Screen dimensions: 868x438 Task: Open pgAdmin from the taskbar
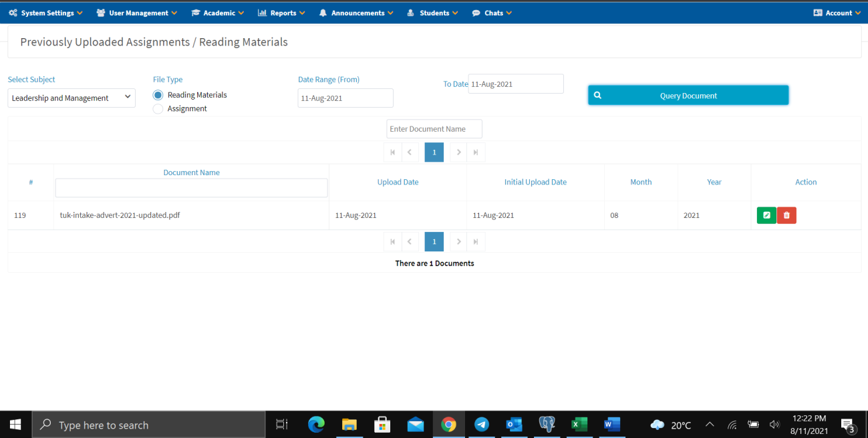pos(547,425)
